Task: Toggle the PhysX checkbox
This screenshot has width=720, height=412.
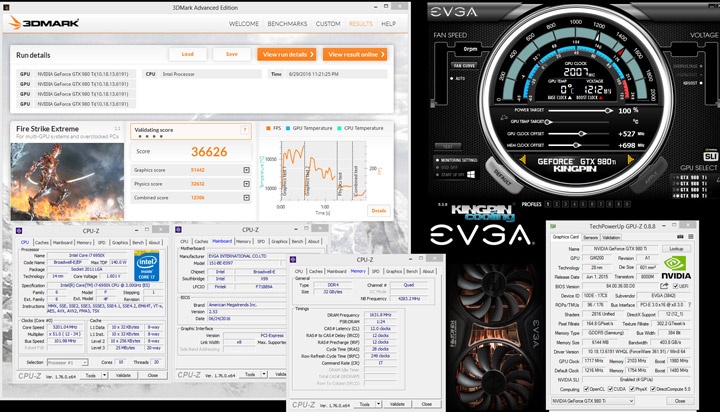Action: tap(632, 389)
